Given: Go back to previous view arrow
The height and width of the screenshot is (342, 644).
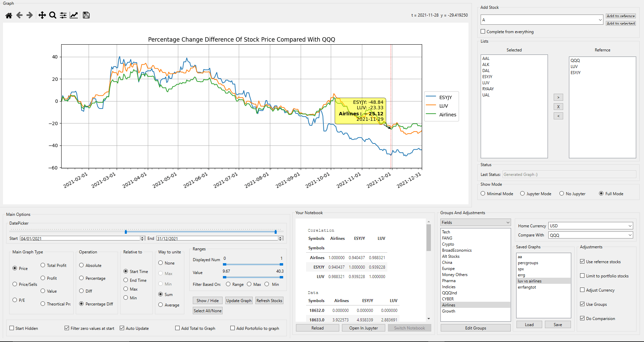Looking at the screenshot, I should pos(19,15).
